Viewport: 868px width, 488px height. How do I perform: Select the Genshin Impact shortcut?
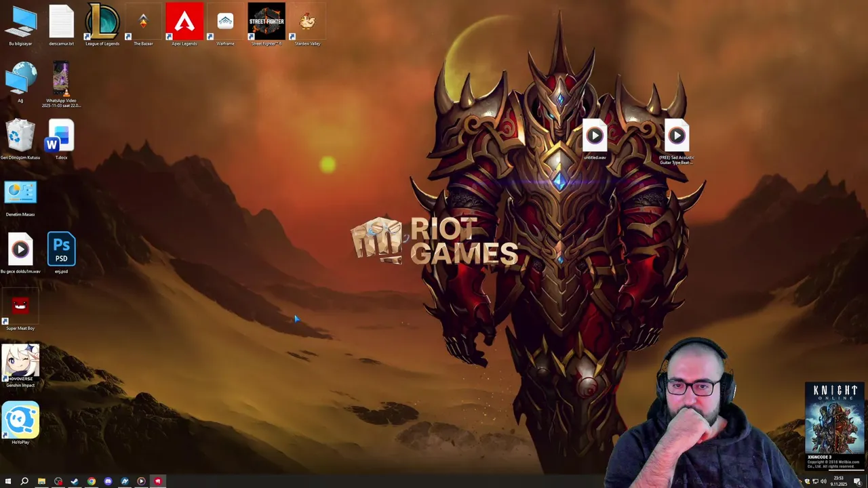(x=20, y=366)
